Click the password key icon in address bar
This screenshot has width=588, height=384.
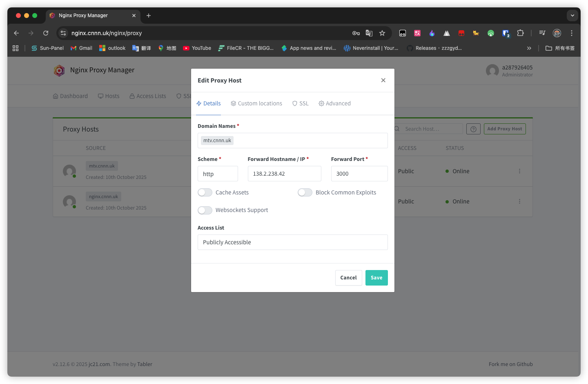356,33
